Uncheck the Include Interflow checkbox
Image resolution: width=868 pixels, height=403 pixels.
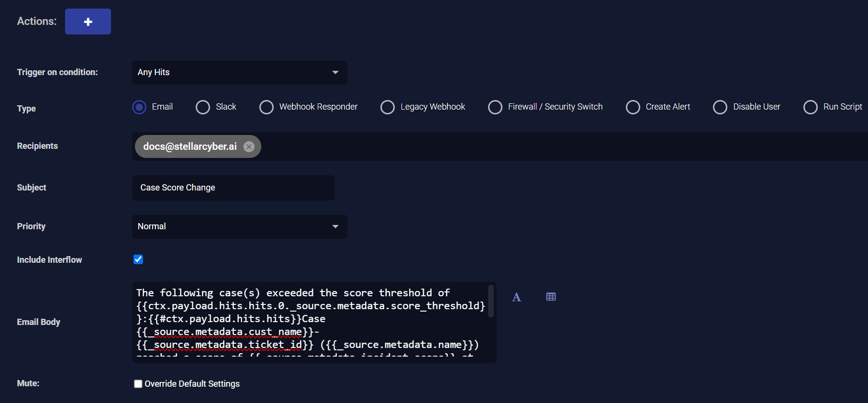138,259
